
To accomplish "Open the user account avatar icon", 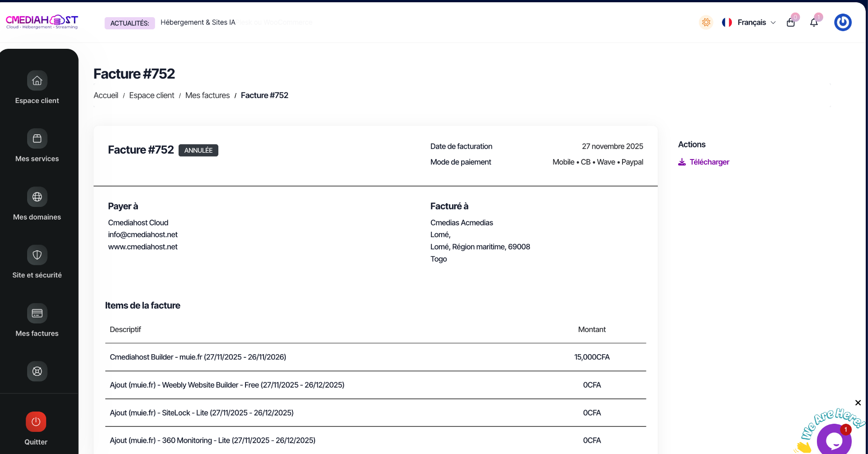I will point(843,22).
